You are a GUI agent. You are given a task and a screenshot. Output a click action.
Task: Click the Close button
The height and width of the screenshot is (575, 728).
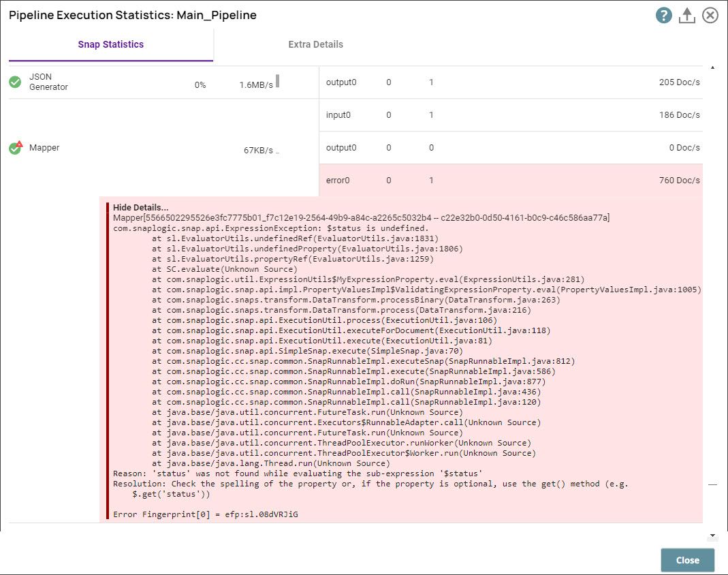(x=687, y=560)
